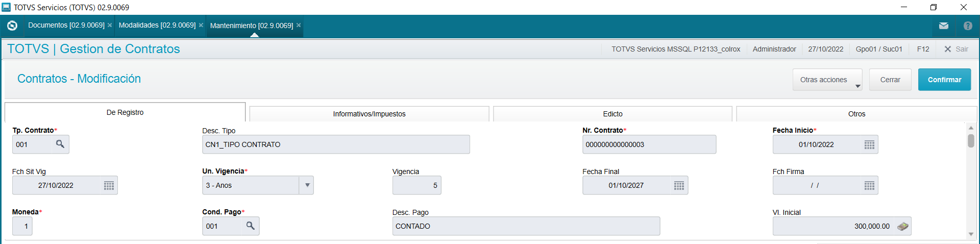Image resolution: width=980 pixels, height=244 pixels.
Task: Switch to Documentos tab
Action: 66,25
